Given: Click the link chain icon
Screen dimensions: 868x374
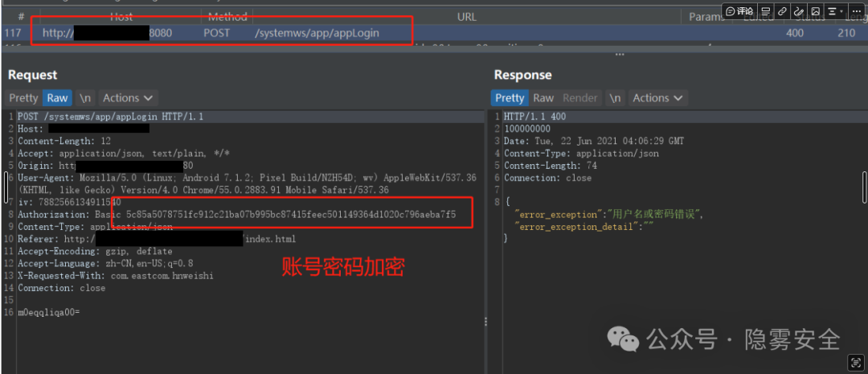Looking at the screenshot, I should click(782, 11).
